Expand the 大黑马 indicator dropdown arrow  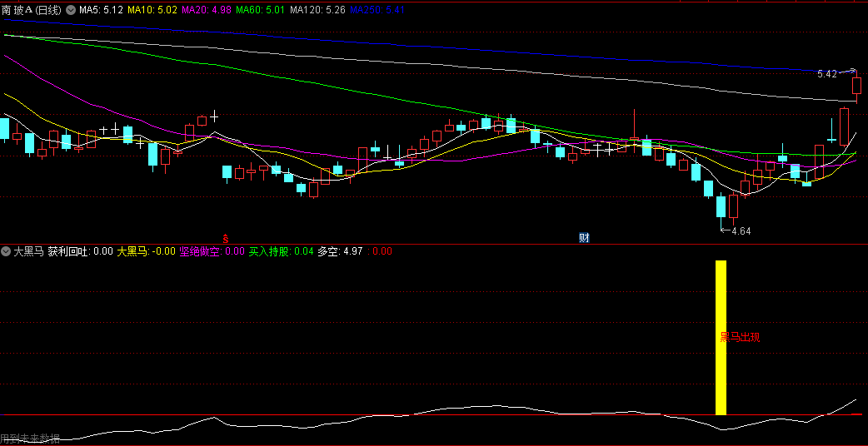(6, 251)
